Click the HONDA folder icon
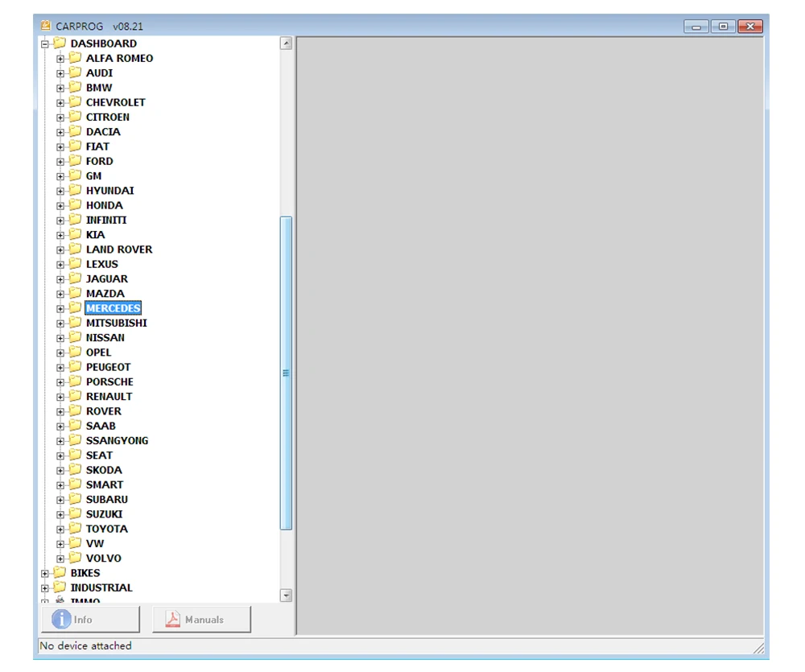The height and width of the screenshot is (672, 805). pos(76,205)
